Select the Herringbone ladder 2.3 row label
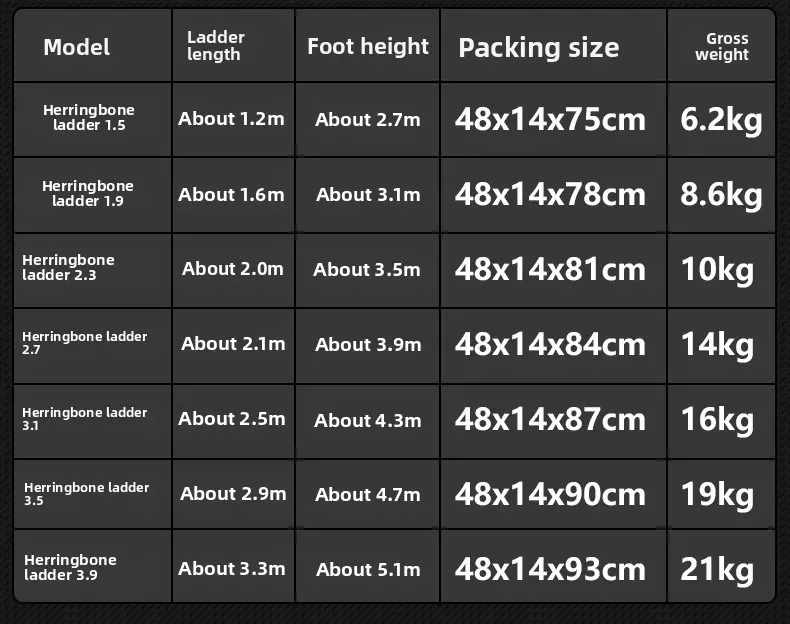This screenshot has width=790, height=624. click(x=93, y=270)
